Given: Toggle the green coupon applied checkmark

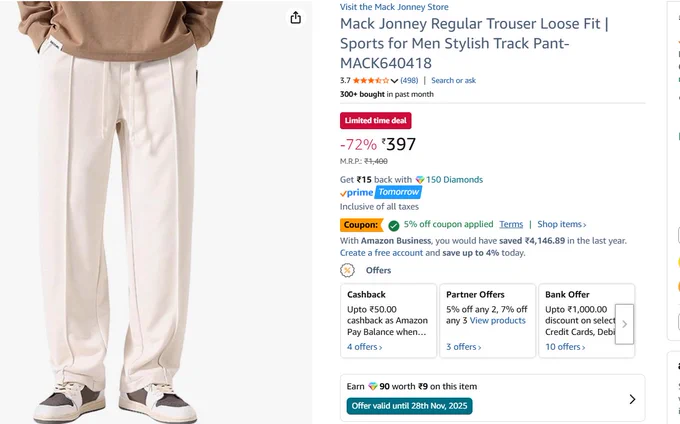Looking at the screenshot, I should (393, 225).
